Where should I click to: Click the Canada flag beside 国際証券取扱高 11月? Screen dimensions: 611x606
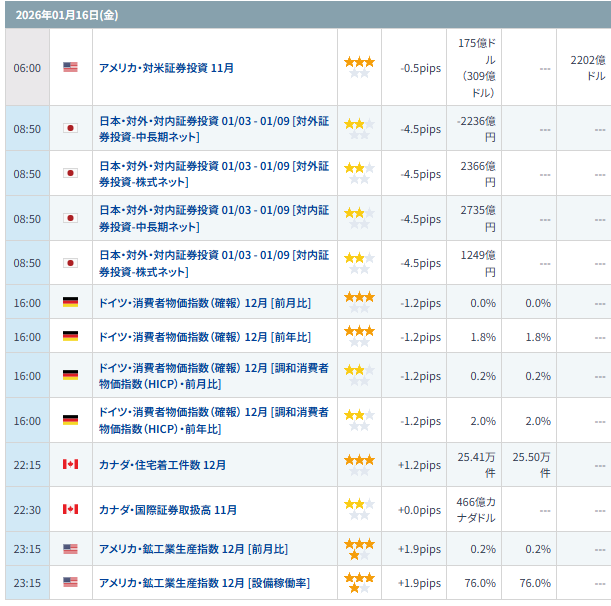(70, 509)
